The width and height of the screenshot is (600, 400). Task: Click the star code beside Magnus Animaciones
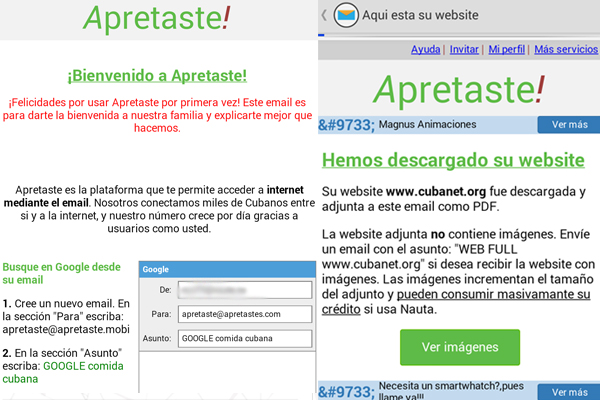(x=346, y=125)
